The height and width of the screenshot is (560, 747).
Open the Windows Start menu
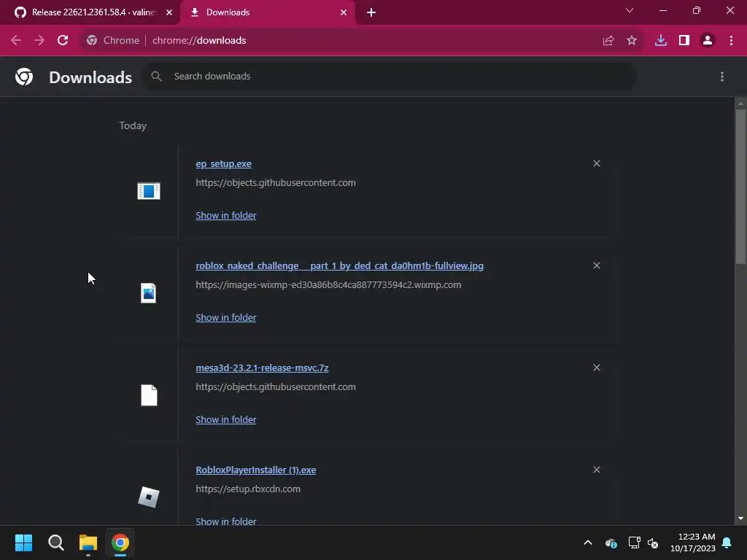[23, 542]
